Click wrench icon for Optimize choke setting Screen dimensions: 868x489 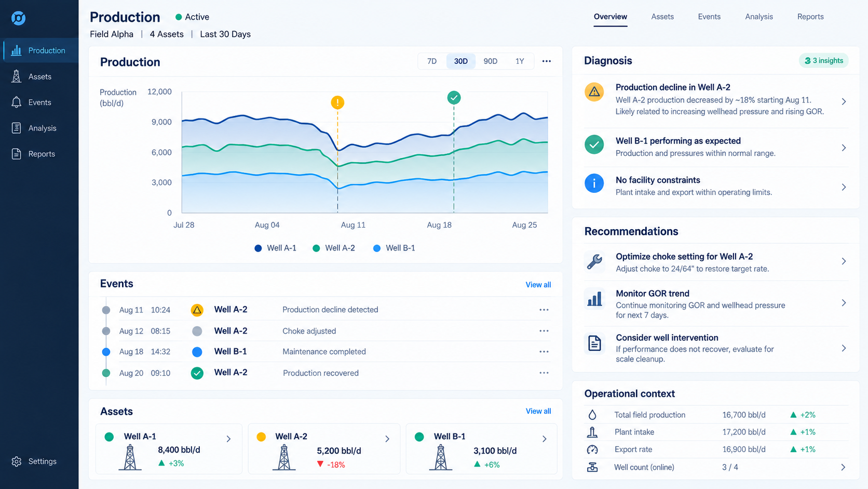click(594, 261)
